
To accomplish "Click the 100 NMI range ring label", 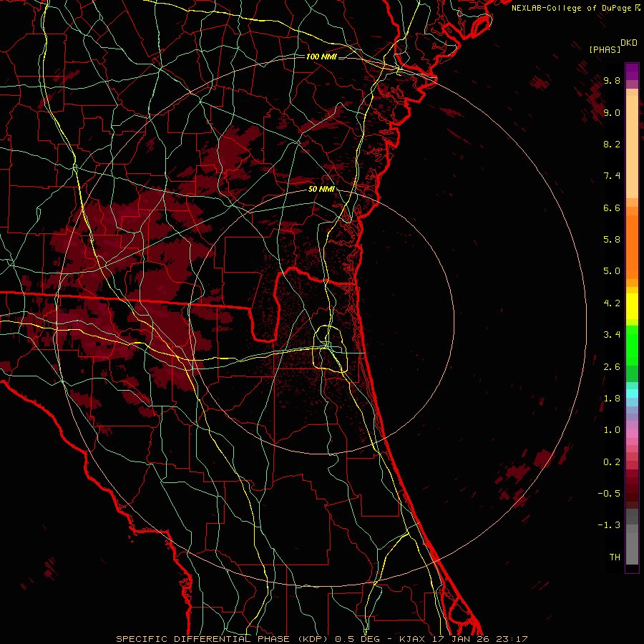I will pyautogui.click(x=321, y=57).
